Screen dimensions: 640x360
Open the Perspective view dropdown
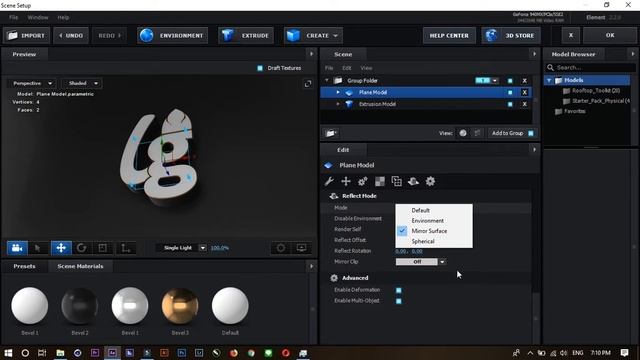(x=32, y=83)
